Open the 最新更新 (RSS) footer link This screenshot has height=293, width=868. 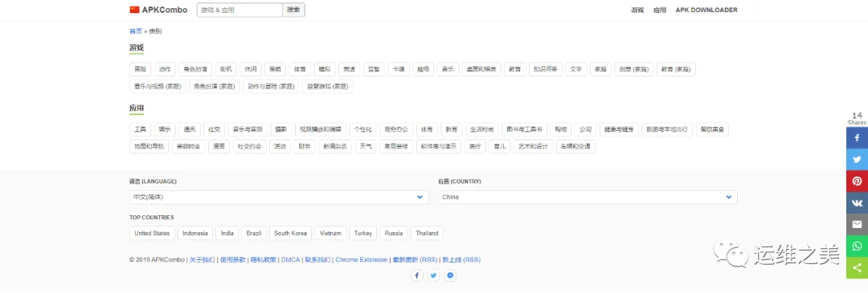(416, 260)
